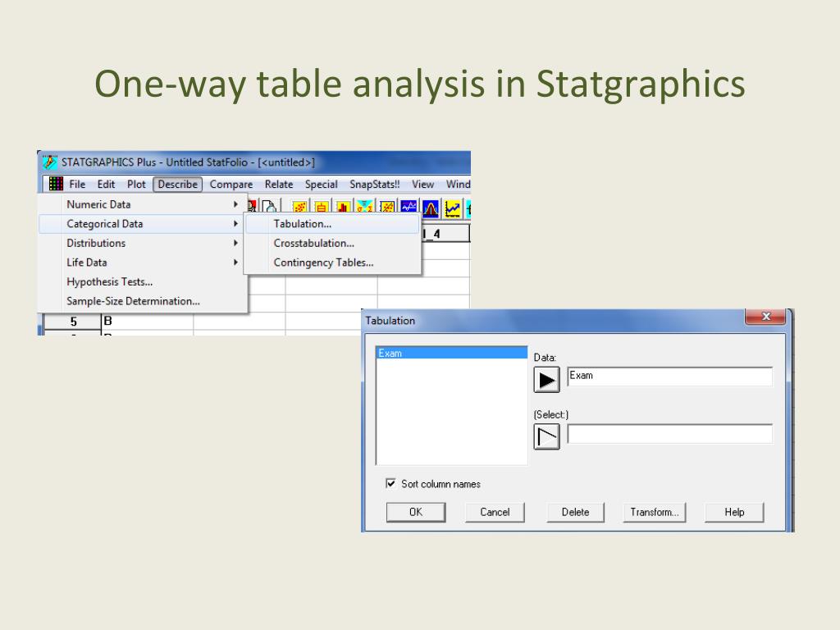Click the Data input field containing Exam
Screen dimensions: 840x630
pos(669,376)
